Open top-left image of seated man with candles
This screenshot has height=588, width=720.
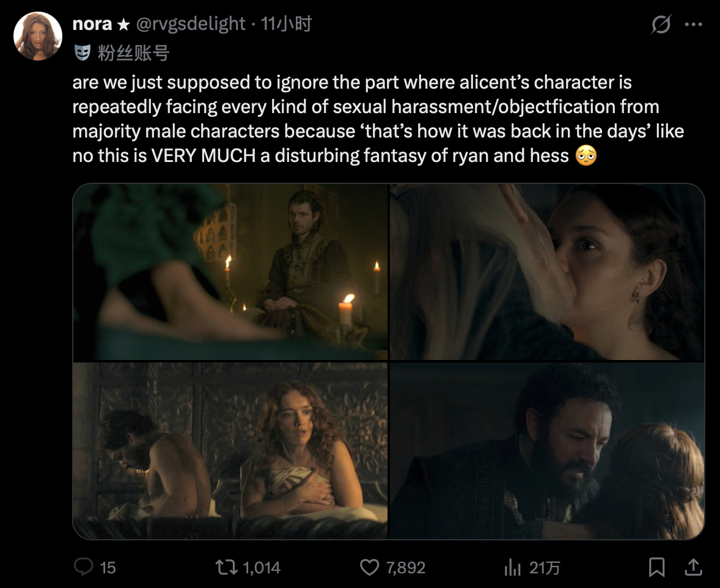click(x=230, y=271)
